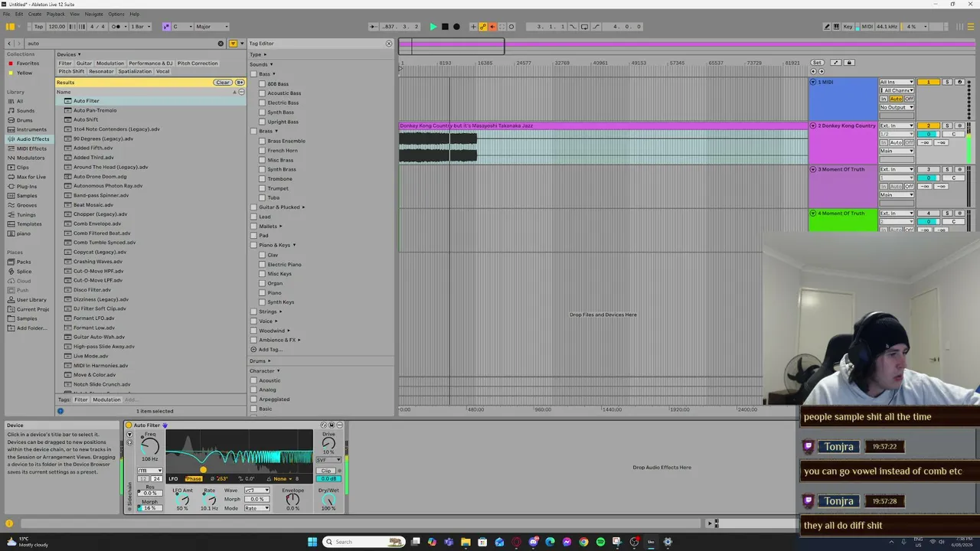Check the Analog character tag
Viewport: 980px width, 551px height.
pos(253,390)
